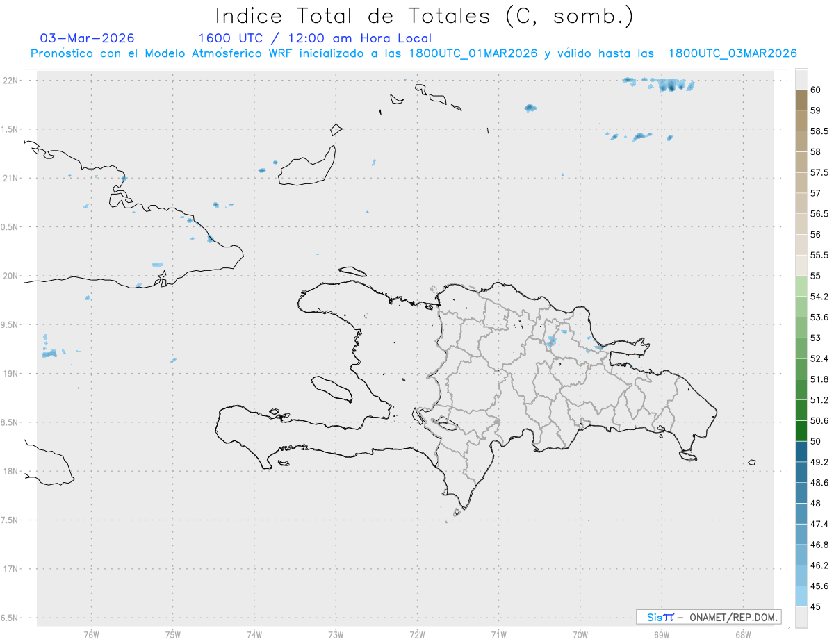Click the "74W" longitude label

coord(254,634)
